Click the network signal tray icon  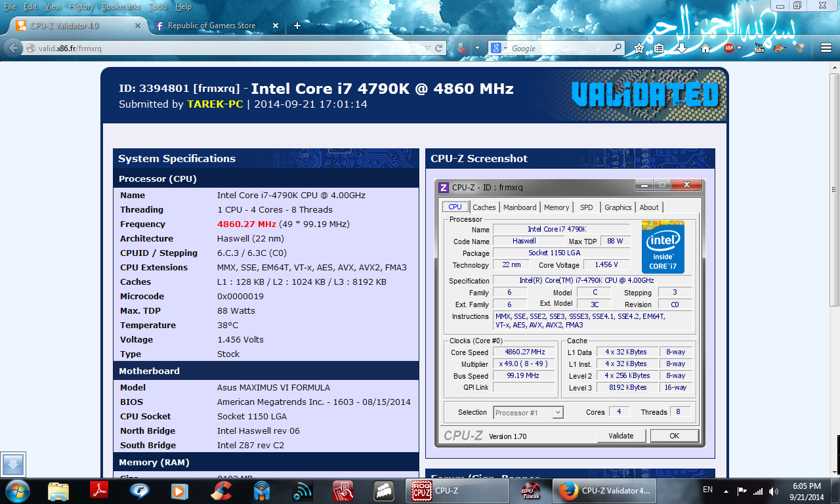758,490
